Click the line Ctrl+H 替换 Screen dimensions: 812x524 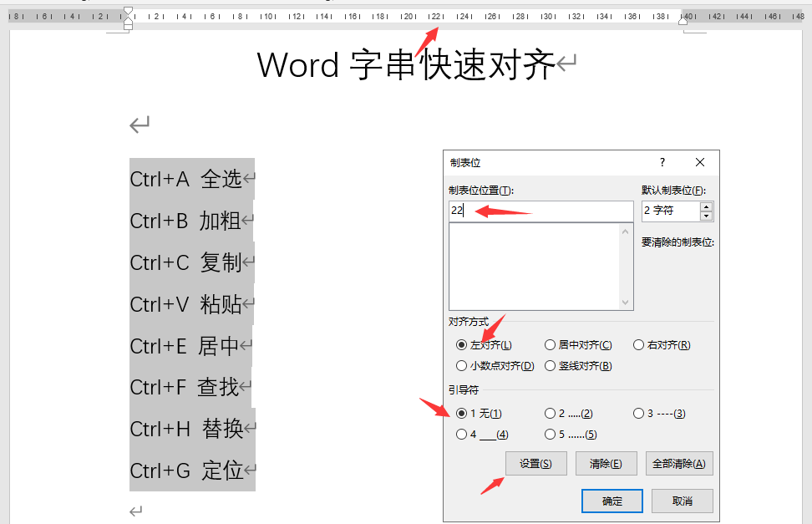[x=186, y=429]
